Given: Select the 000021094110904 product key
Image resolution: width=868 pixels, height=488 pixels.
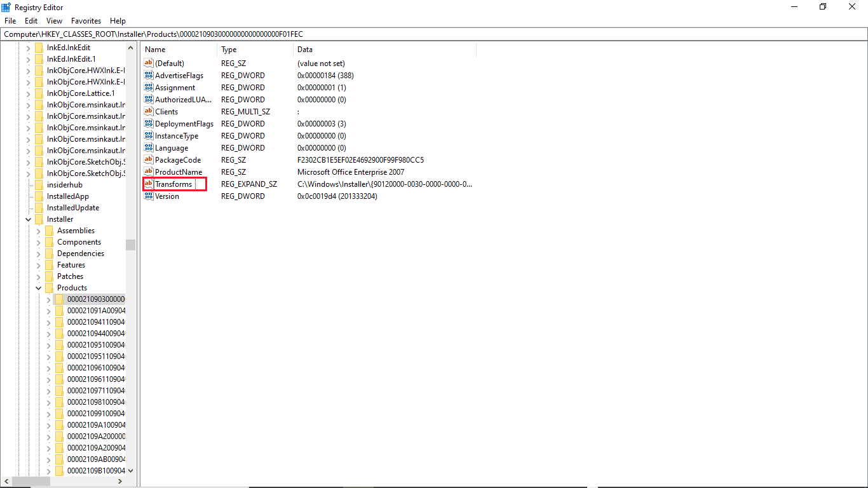Looking at the screenshot, I should pyautogui.click(x=96, y=322).
